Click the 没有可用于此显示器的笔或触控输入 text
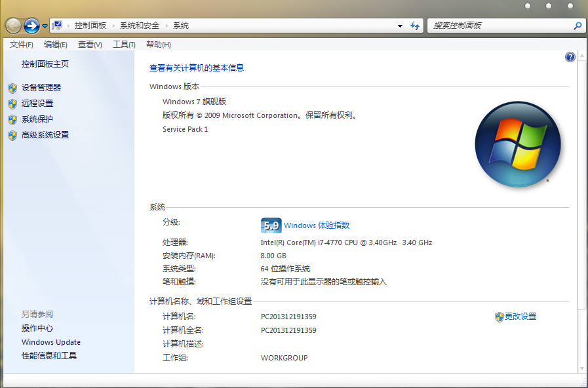 [324, 282]
